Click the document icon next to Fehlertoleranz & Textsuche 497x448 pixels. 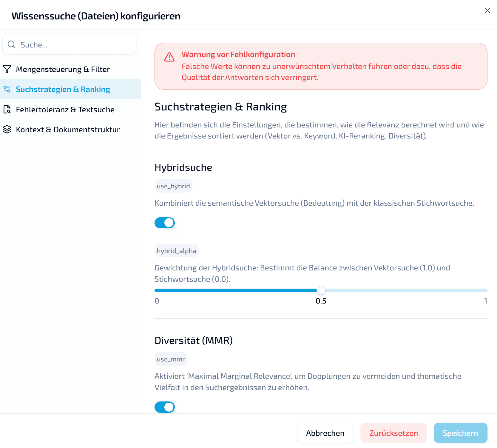point(7,109)
